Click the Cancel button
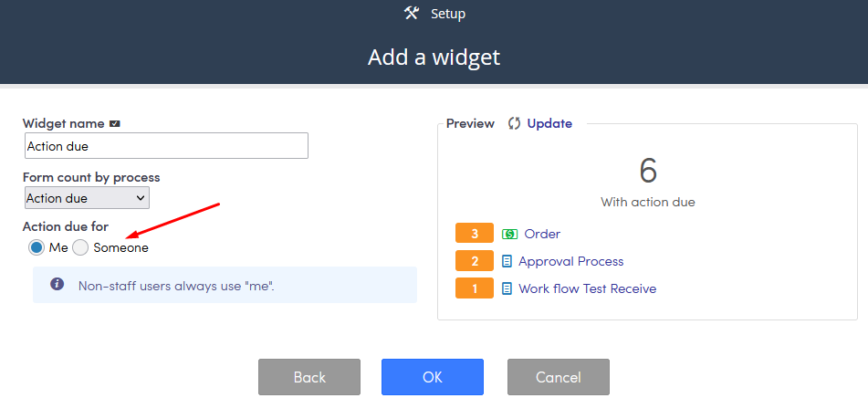Viewport: 868px width, 398px height. (x=558, y=377)
